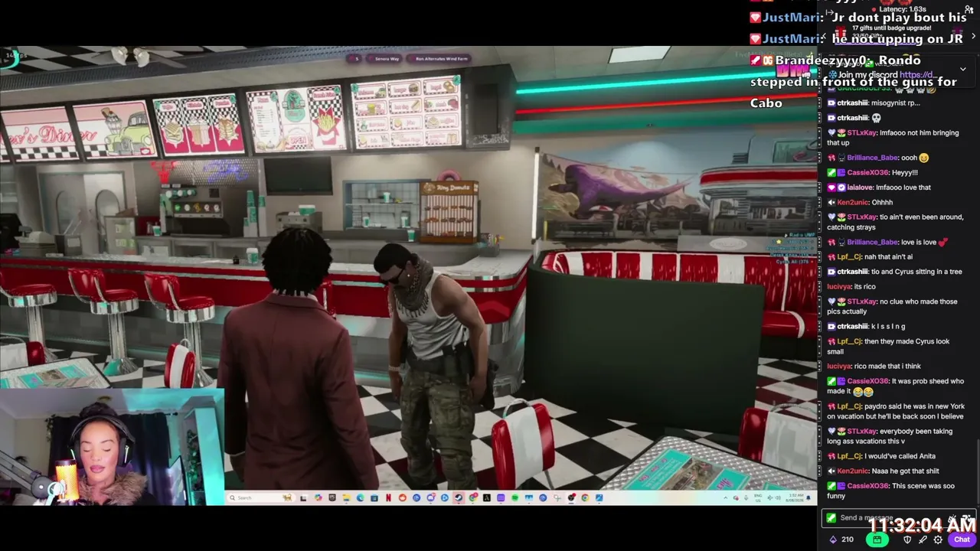Open Microsoft Edge from the taskbar
Image resolution: width=980 pixels, height=551 pixels.
[360, 498]
